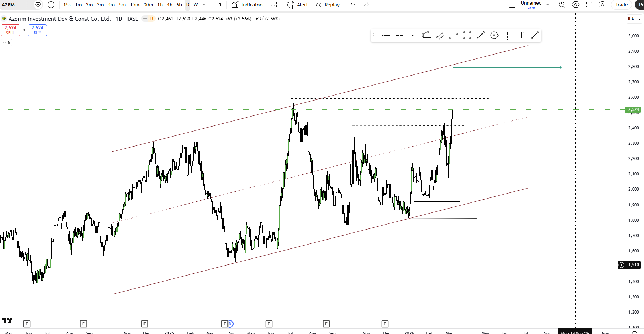644x334 pixels.
Task: Switch to the 1m timeframe
Action: [x=78, y=5]
